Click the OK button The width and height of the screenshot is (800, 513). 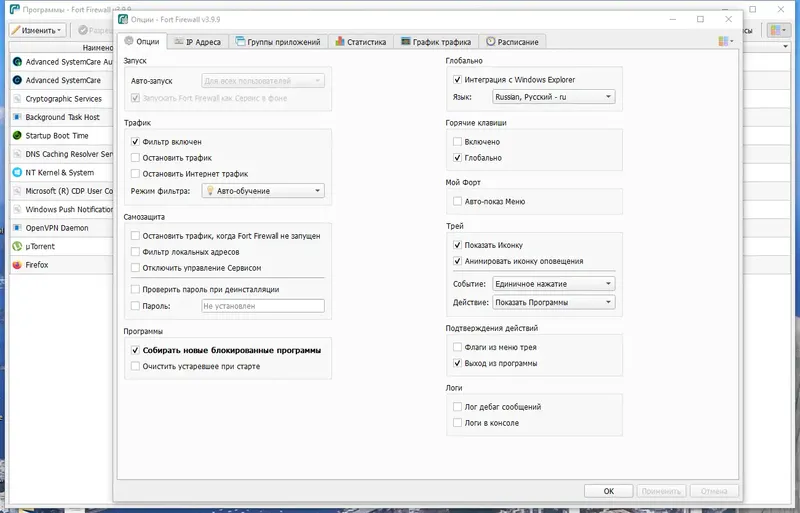[609, 491]
